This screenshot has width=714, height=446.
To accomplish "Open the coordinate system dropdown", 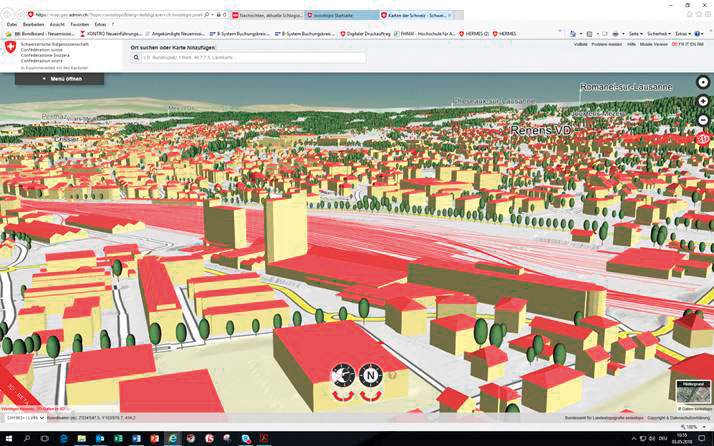I will pyautogui.click(x=25, y=417).
